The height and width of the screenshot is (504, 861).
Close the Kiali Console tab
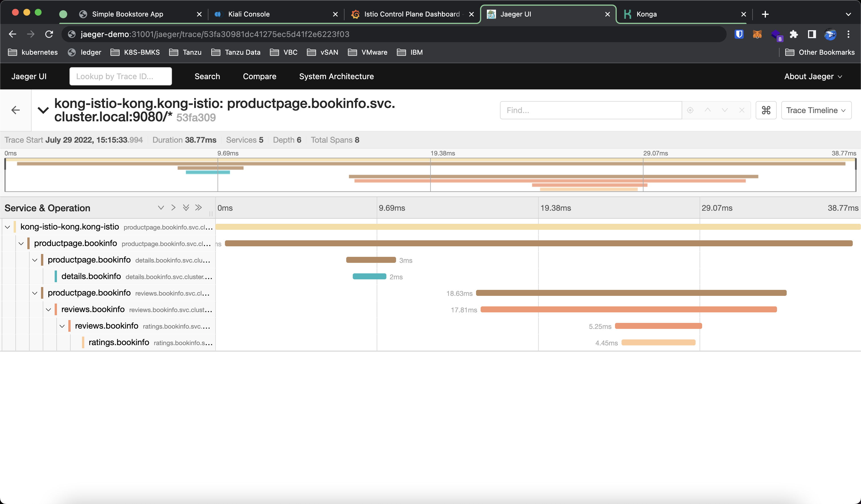[335, 14]
